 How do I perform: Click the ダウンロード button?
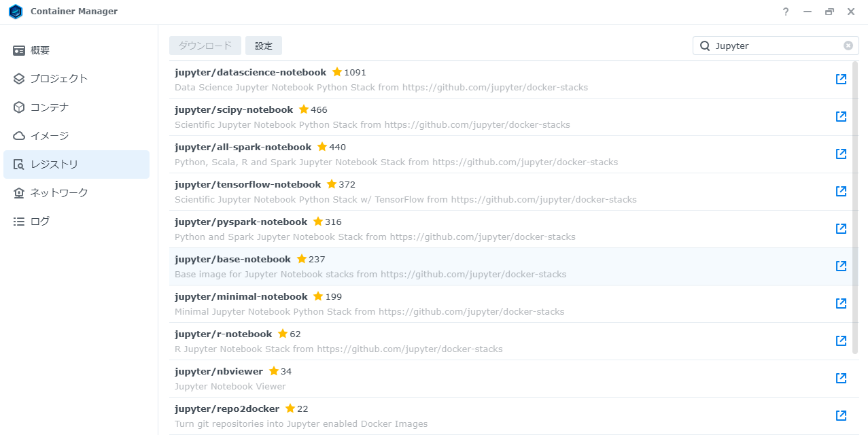pos(205,46)
